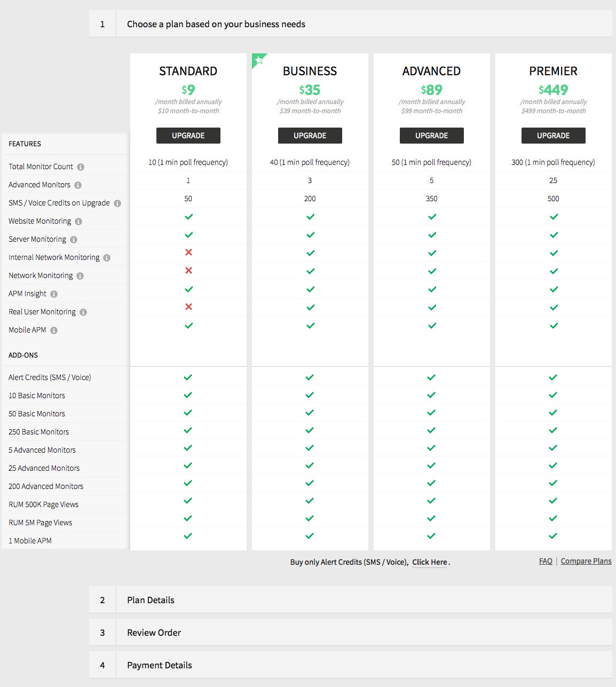The image size is (616, 687).
Task: Click the 'Click Here' alert credits link
Action: tap(429, 562)
